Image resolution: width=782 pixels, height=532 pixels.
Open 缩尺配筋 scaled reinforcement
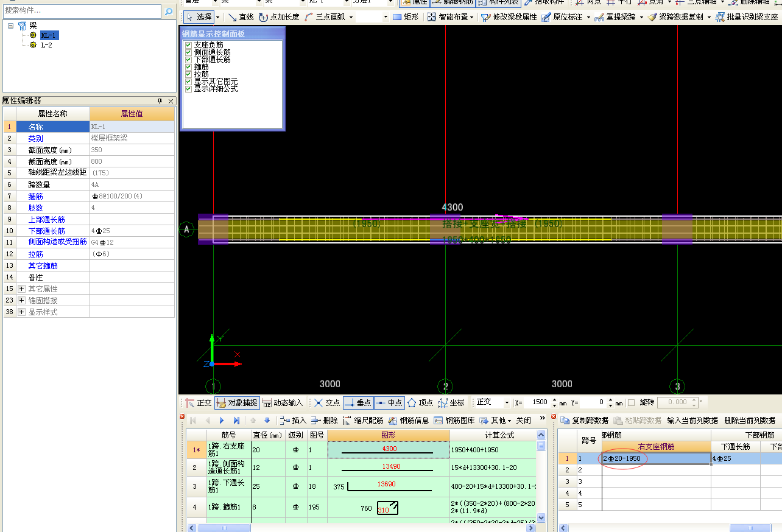tap(363, 421)
